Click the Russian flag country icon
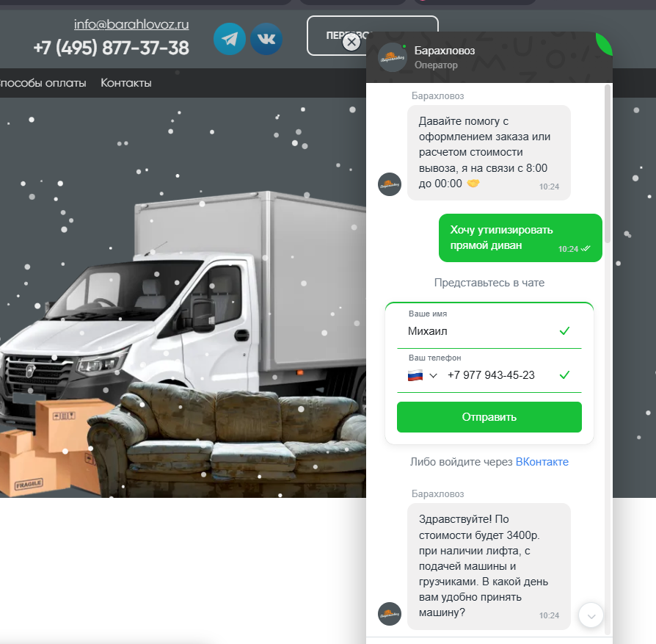The height and width of the screenshot is (644, 656). click(x=415, y=375)
